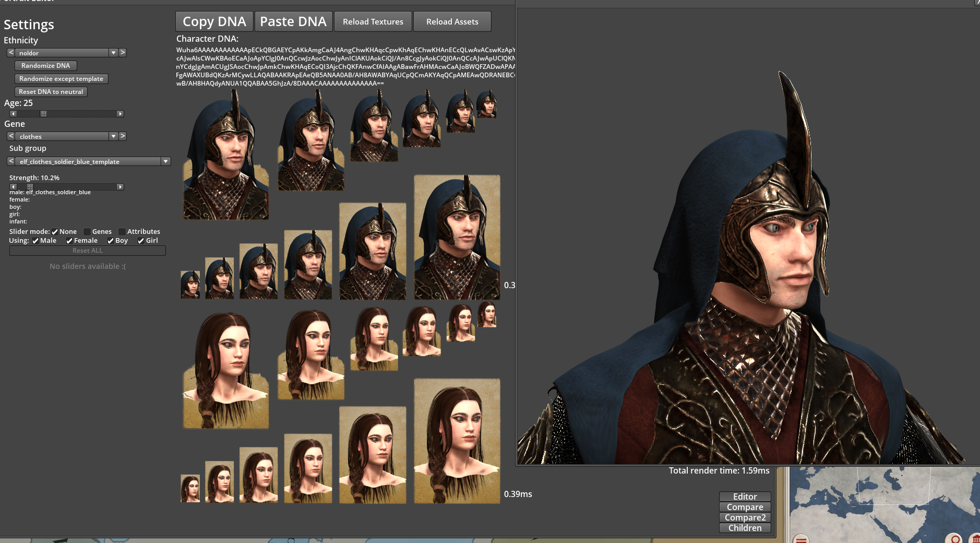Click next ethnicity arrow beside noldor
980x543 pixels.
123,53
